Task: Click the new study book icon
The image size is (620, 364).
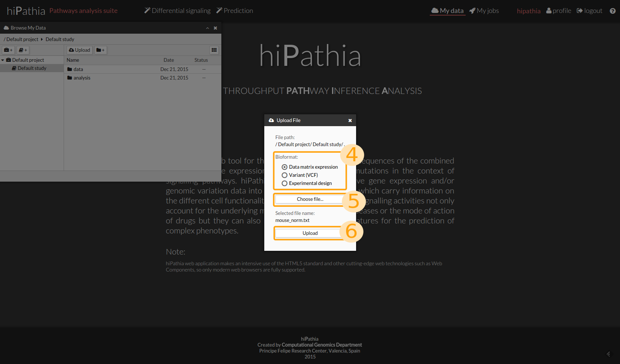Action: pyautogui.click(x=23, y=50)
